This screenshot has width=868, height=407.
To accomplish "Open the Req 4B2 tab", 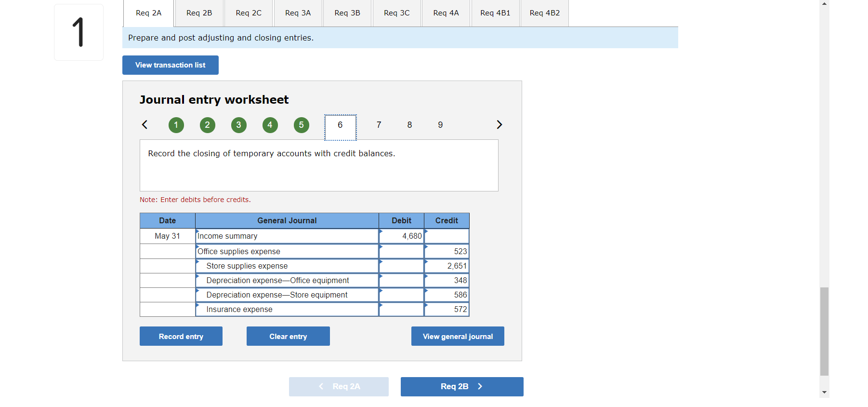I will [x=545, y=13].
